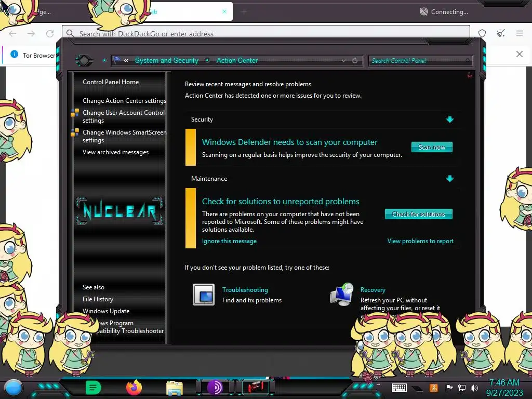Screen dimensions: 532x399
Task: Click the Tor Browser address bar
Action: click(265, 33)
